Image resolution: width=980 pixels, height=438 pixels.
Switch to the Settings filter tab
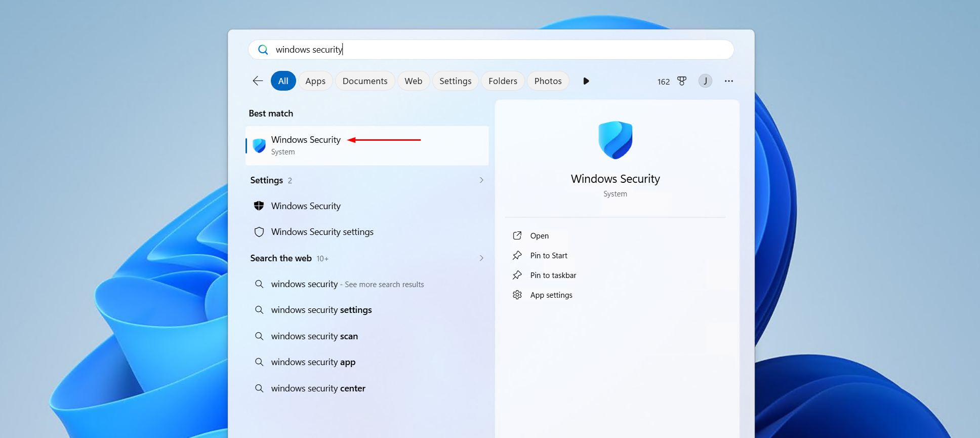pos(455,81)
